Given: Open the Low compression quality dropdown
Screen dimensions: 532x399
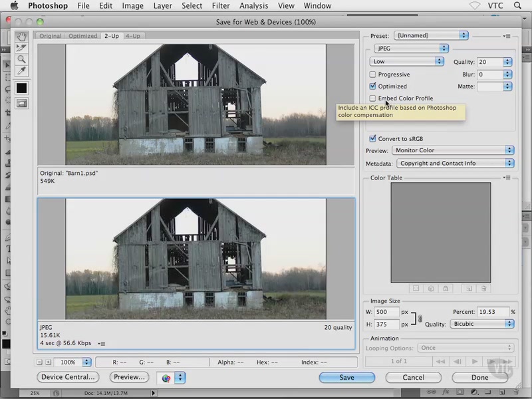Looking at the screenshot, I should click(x=406, y=61).
